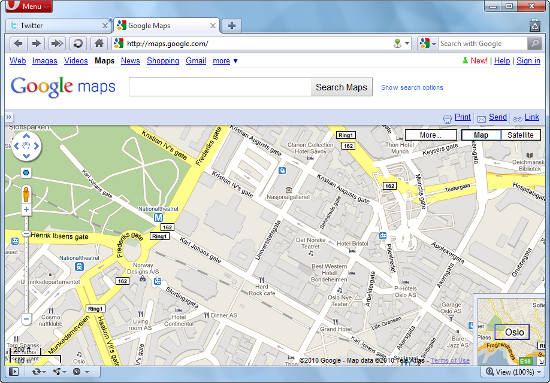
Task: Click the Street View pegman
Action: tap(26, 194)
